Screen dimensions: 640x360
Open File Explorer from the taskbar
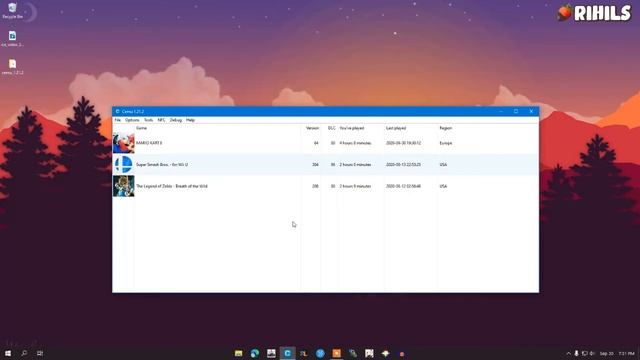pyautogui.click(x=239, y=353)
